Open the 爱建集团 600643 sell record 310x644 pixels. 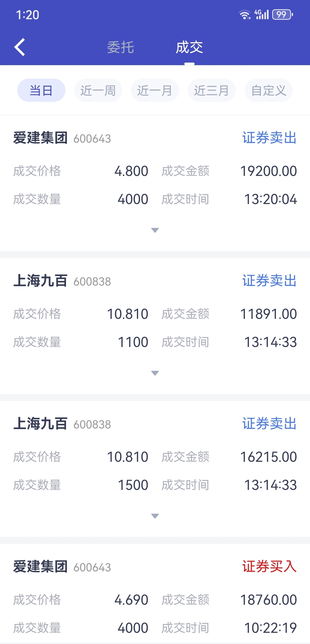[x=155, y=183]
